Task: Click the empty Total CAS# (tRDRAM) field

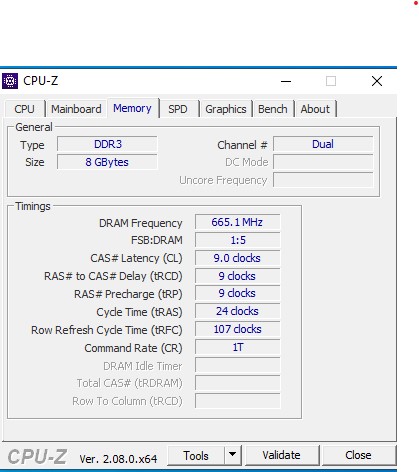Action: click(x=237, y=383)
